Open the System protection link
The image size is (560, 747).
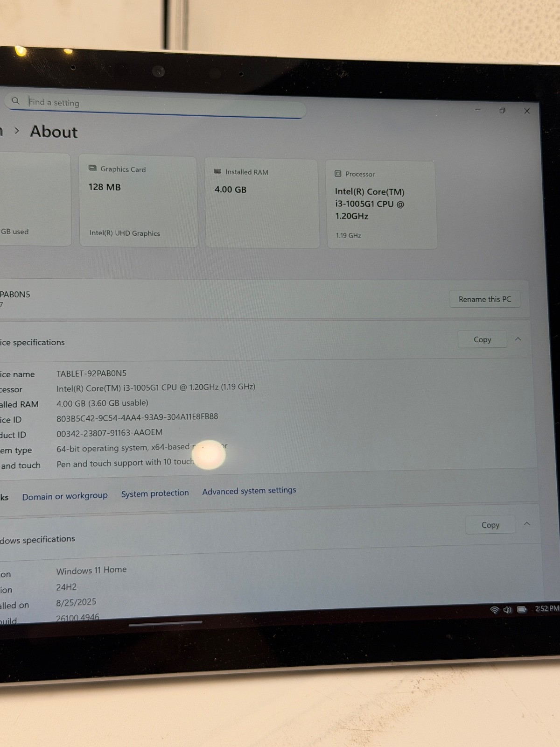click(155, 493)
